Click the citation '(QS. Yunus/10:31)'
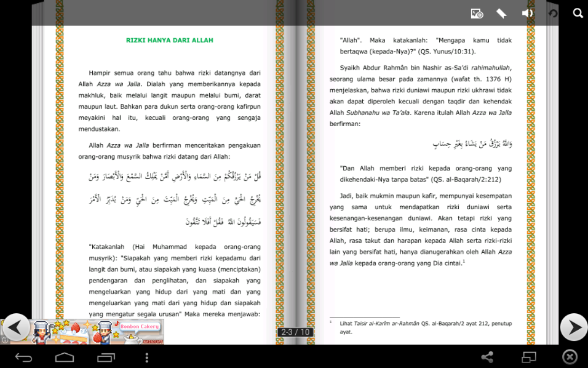Image resolution: width=588 pixels, height=368 pixels. click(x=447, y=52)
